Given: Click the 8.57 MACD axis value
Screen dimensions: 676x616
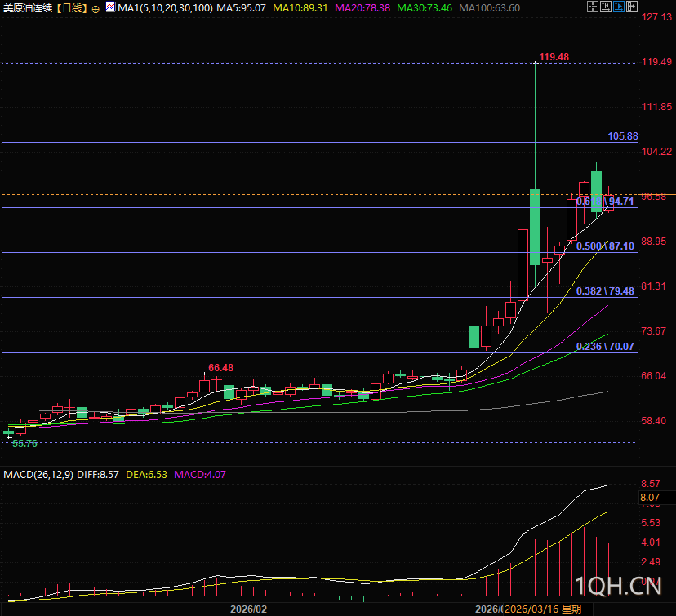Looking at the screenshot, I should pyautogui.click(x=651, y=484).
